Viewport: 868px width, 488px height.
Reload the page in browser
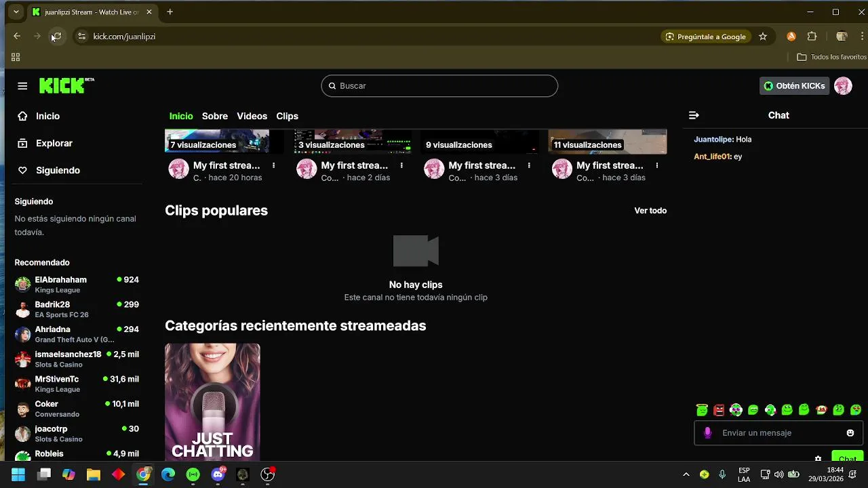(57, 37)
